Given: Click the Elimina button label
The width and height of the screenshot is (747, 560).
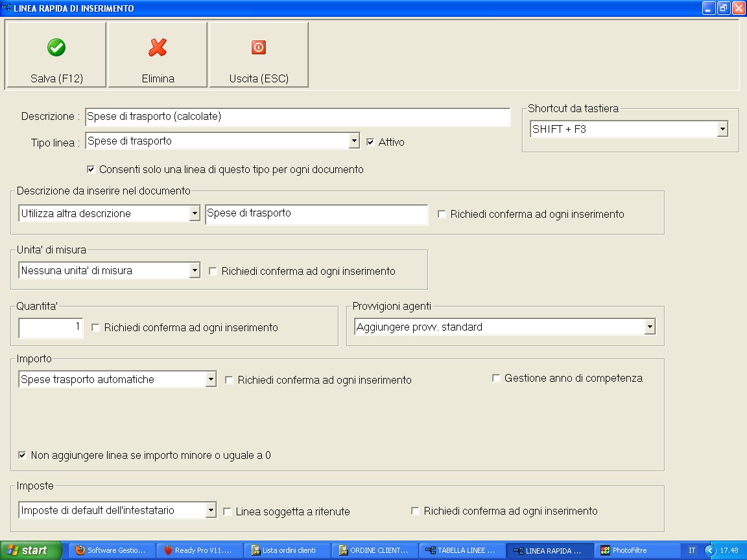Looking at the screenshot, I should [x=158, y=78].
